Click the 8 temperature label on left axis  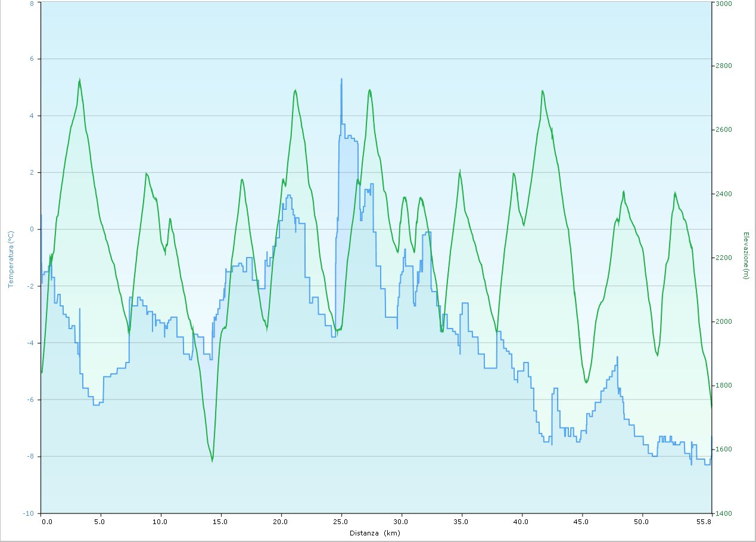pos(31,3)
